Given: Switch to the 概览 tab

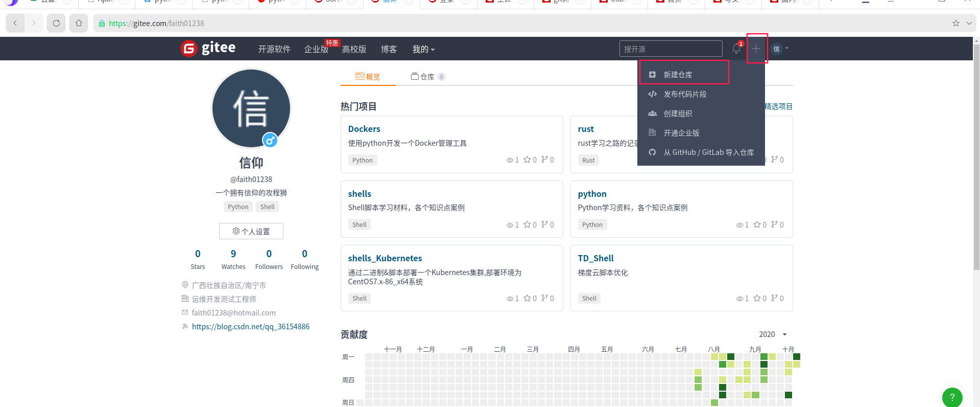Looking at the screenshot, I should click(368, 77).
